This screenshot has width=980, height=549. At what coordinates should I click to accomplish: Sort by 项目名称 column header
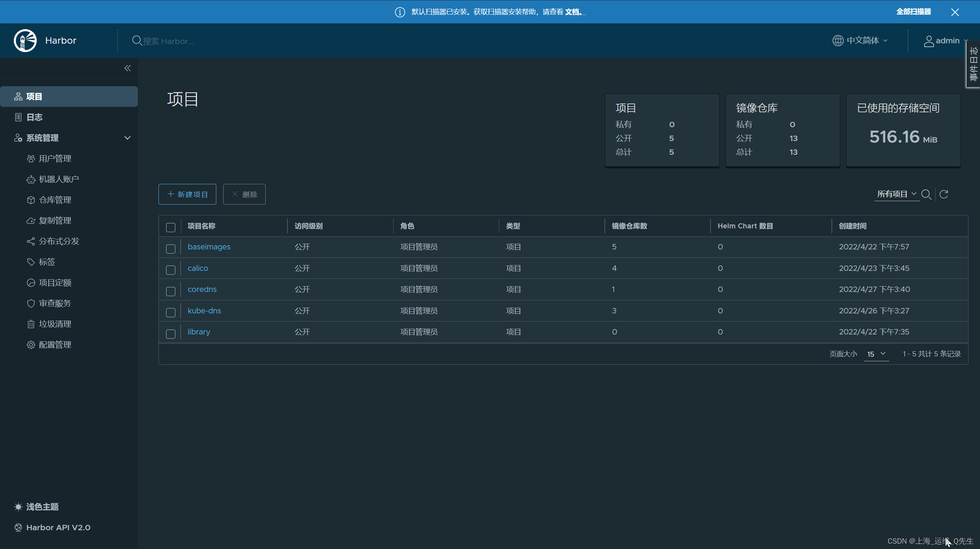pyautogui.click(x=201, y=226)
